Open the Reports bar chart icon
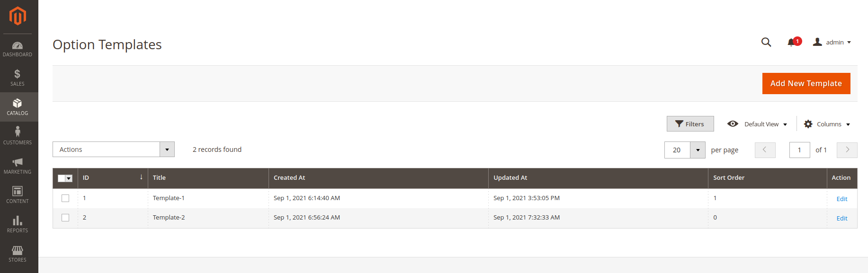Screen dimensions: 868x273 (18, 220)
